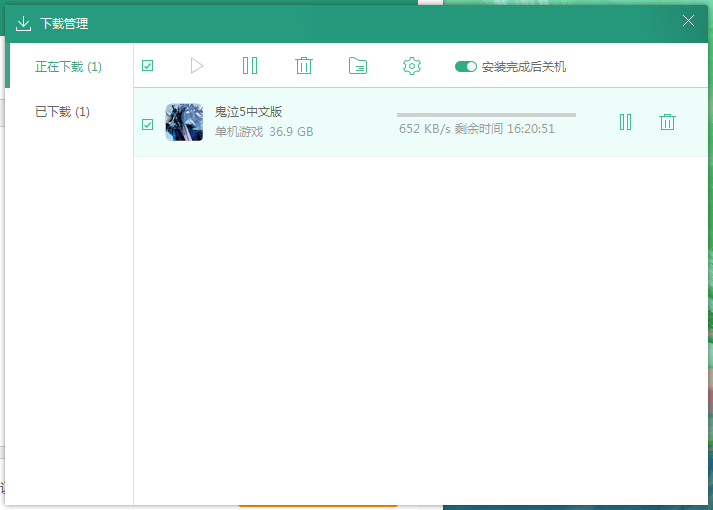The width and height of the screenshot is (713, 510).
Task: Toggle the 安装完成后关机 switch
Action: (x=466, y=67)
